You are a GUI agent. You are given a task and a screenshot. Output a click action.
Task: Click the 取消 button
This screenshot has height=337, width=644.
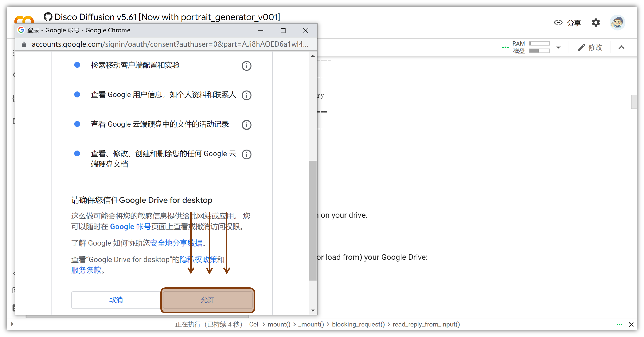click(116, 300)
